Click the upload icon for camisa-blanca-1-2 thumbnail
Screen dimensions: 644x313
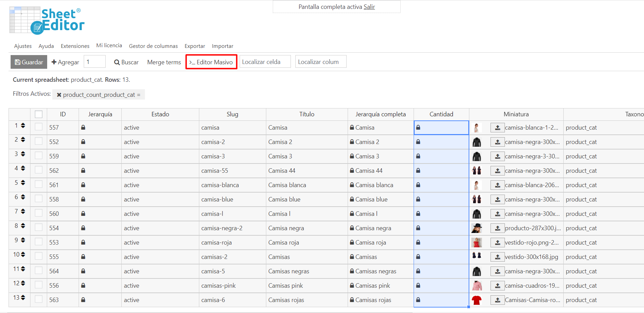[x=497, y=128]
